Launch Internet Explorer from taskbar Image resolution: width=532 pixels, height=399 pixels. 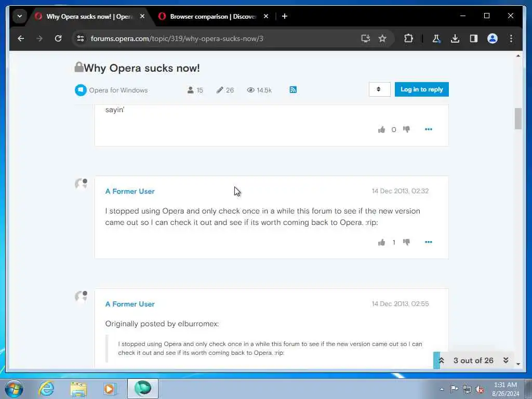tap(46, 389)
